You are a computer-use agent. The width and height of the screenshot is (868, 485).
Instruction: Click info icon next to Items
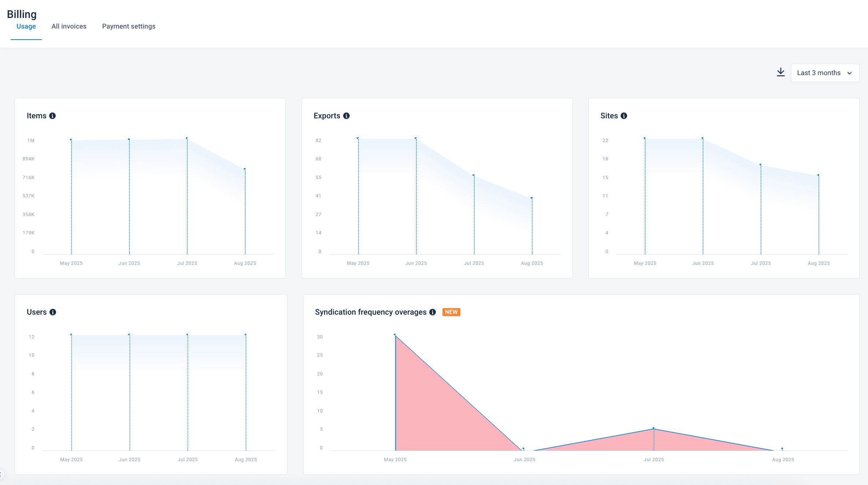pos(52,116)
